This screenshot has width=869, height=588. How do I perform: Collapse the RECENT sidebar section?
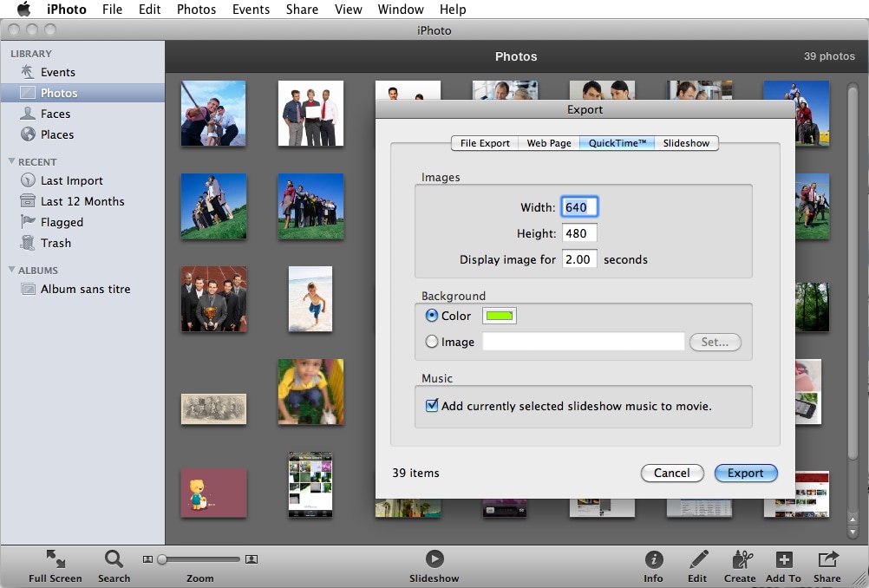tap(11, 161)
